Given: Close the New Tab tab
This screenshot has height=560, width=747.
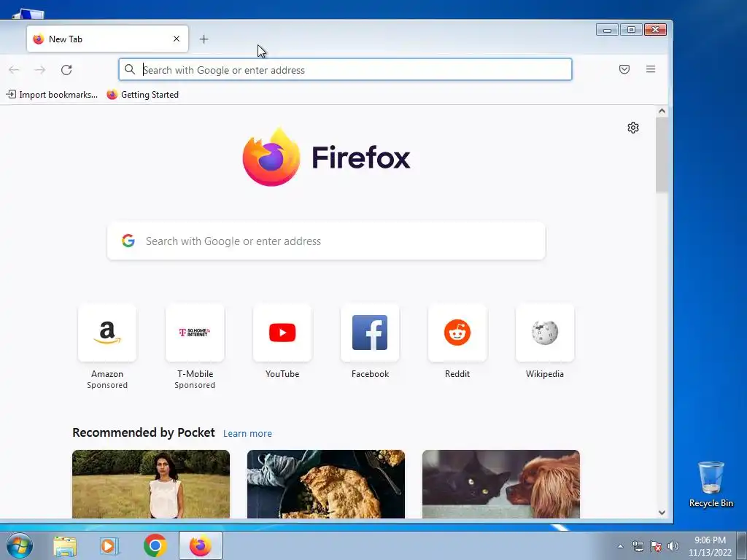Looking at the screenshot, I should [177, 39].
